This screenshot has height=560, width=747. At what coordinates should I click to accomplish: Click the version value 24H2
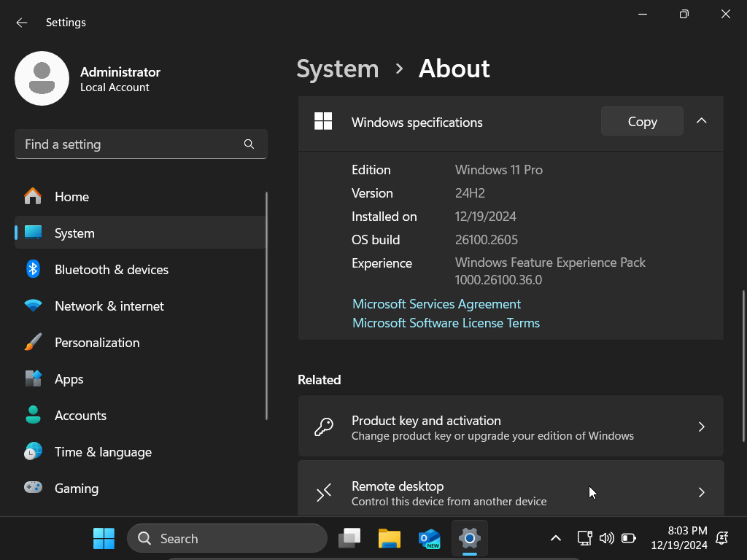[470, 193]
